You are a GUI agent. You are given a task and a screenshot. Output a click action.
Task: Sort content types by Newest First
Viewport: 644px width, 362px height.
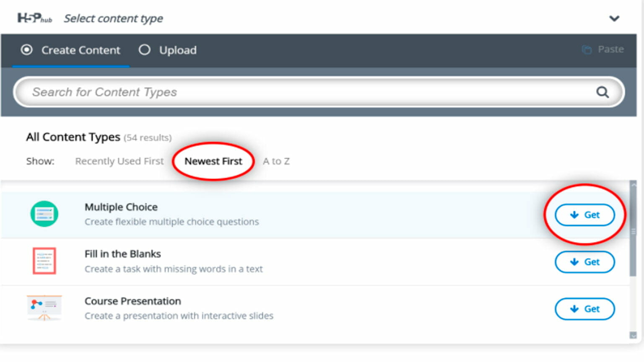(x=213, y=161)
